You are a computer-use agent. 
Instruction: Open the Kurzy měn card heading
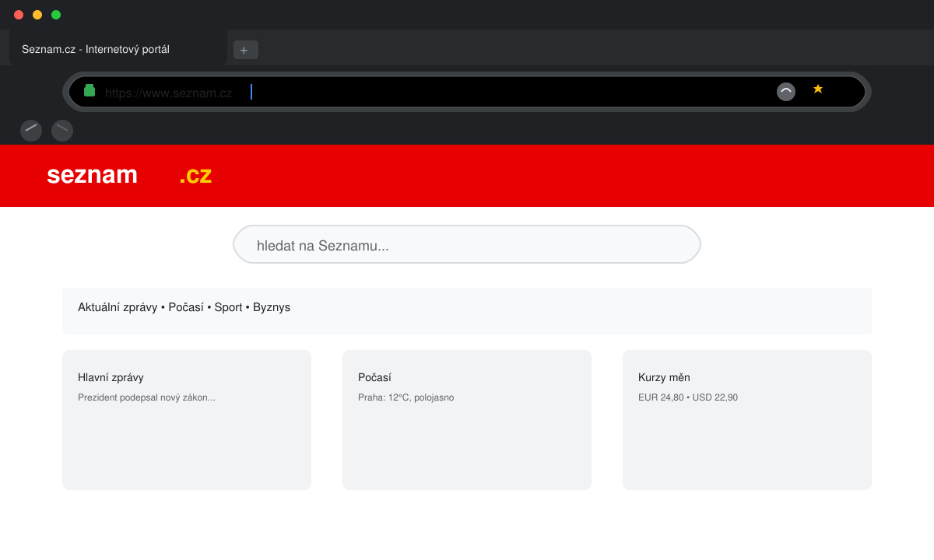click(664, 377)
